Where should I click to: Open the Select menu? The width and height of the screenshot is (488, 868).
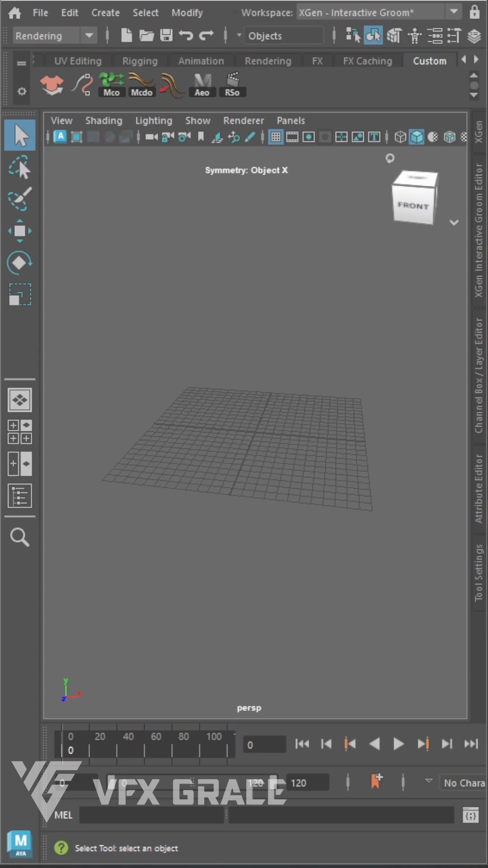pyautogui.click(x=145, y=13)
